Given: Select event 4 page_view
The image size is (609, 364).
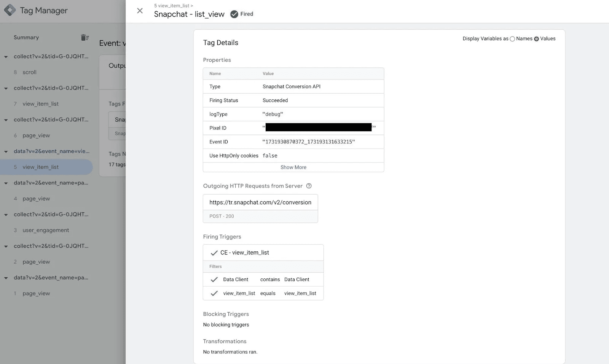Looking at the screenshot, I should pos(46,199).
